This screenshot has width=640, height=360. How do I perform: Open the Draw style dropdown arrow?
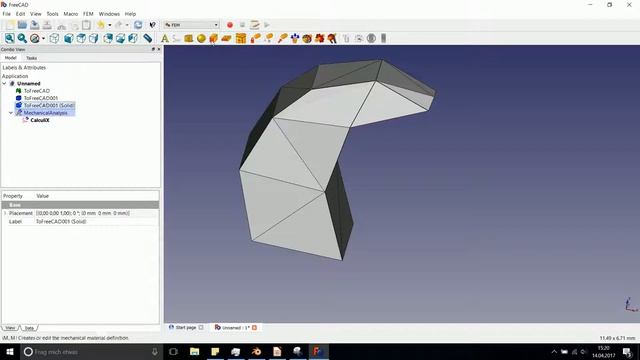click(43, 38)
